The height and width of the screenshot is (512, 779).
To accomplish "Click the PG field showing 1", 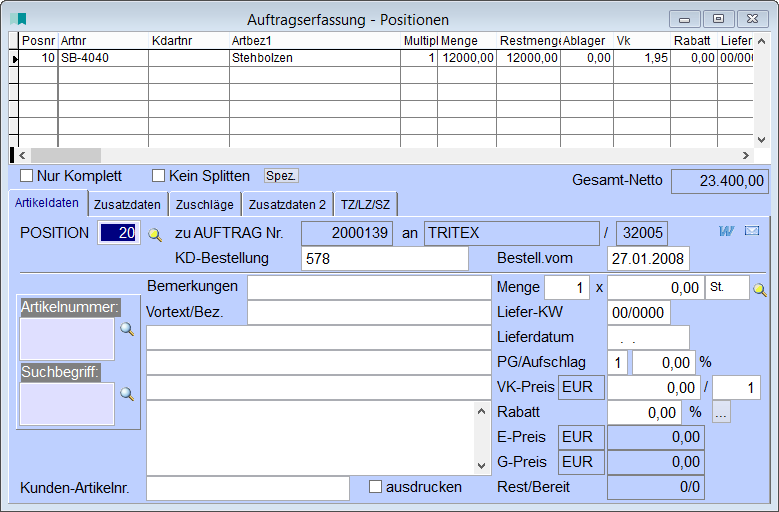I will [618, 363].
